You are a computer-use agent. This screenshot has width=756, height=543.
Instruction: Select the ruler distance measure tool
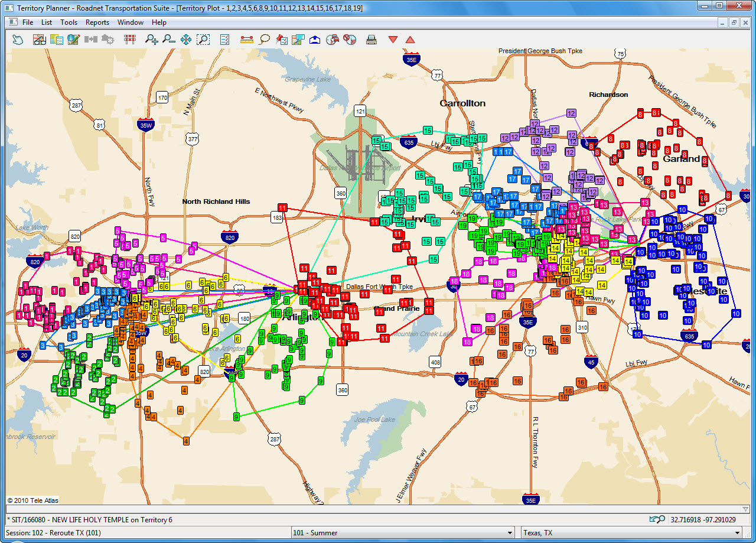coord(247,40)
